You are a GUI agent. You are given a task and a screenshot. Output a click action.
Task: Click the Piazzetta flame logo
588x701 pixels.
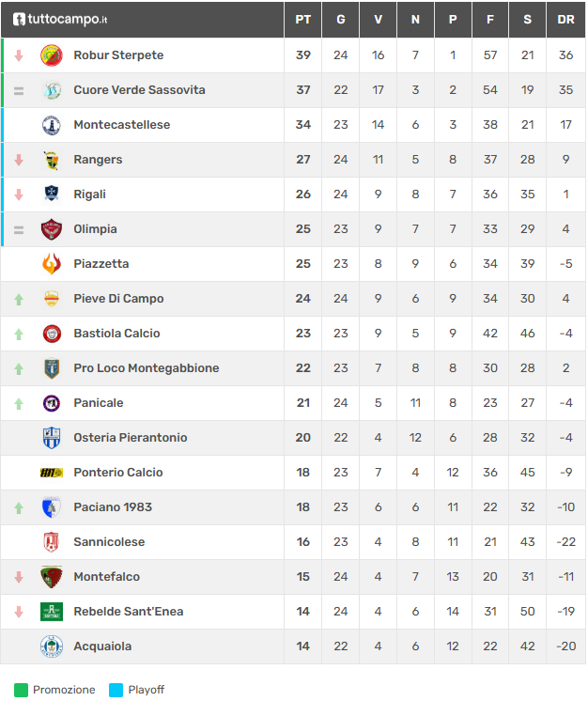point(52,264)
